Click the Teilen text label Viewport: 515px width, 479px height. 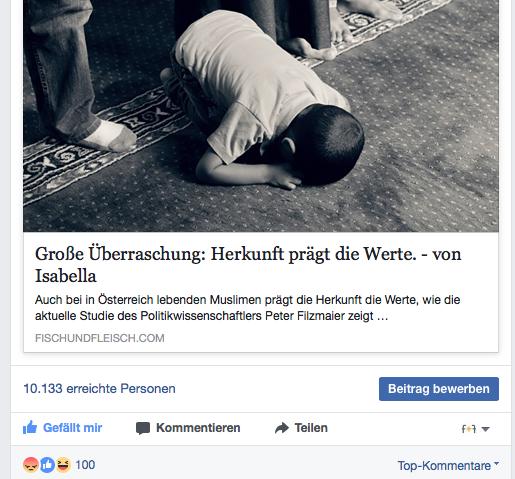pos(311,428)
